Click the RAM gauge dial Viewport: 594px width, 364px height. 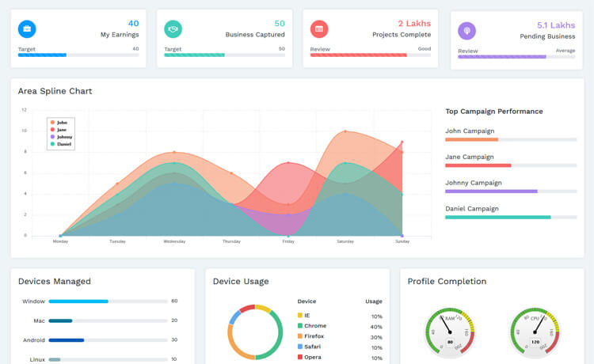450,333
